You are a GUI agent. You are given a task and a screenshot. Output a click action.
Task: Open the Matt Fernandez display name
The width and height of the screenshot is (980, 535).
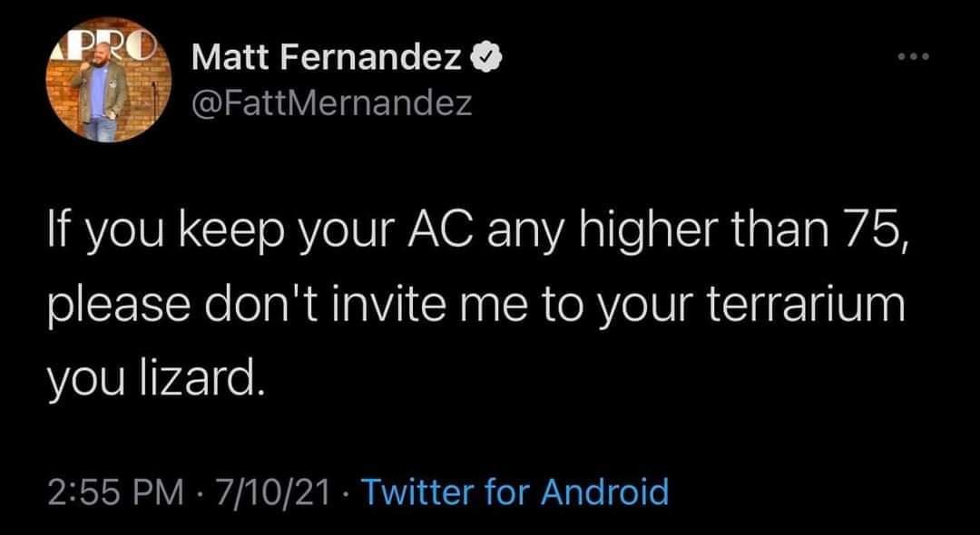[x=330, y=61]
